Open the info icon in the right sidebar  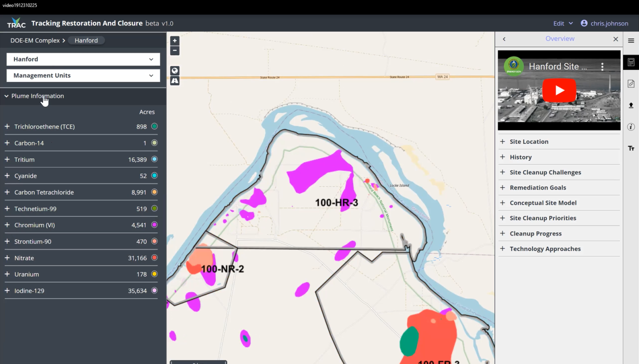(631, 127)
